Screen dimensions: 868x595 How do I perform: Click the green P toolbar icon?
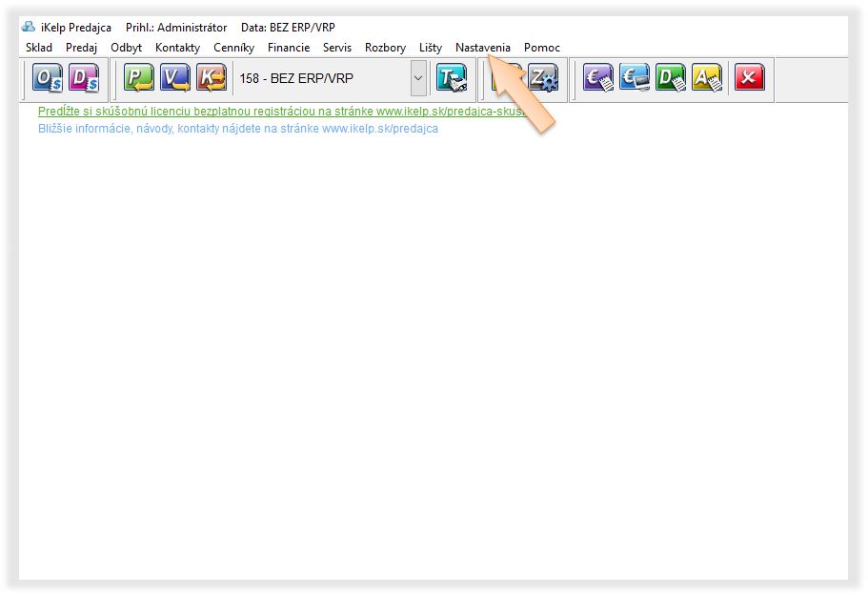point(139,78)
